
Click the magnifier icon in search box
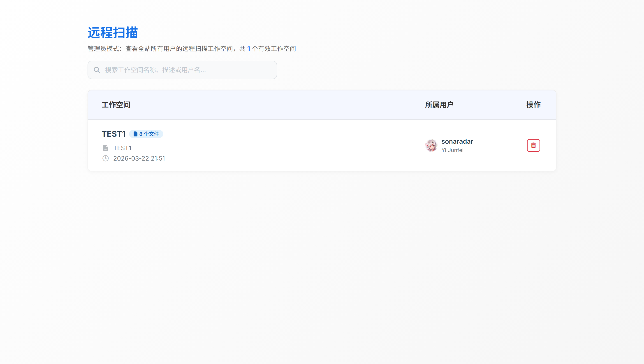[x=97, y=70]
